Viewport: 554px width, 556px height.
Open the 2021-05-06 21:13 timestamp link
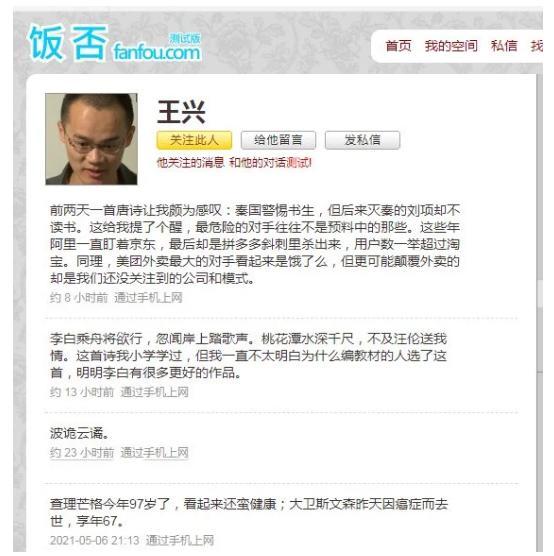coord(95,540)
